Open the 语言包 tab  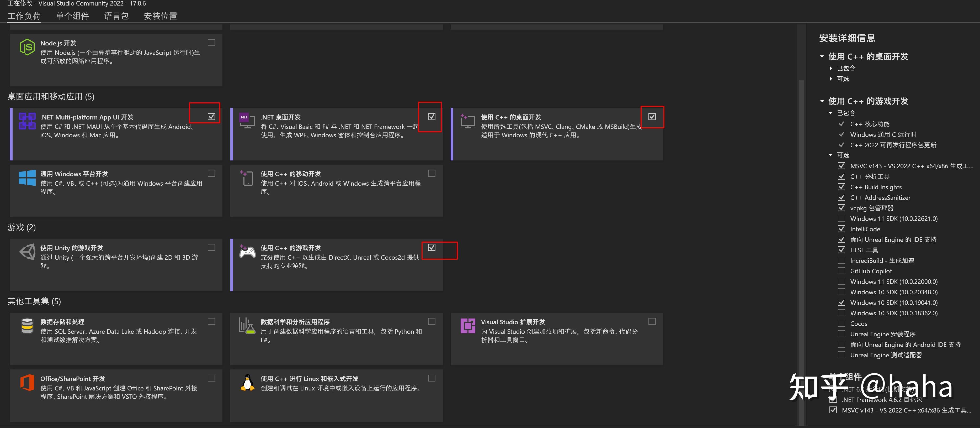click(x=116, y=16)
